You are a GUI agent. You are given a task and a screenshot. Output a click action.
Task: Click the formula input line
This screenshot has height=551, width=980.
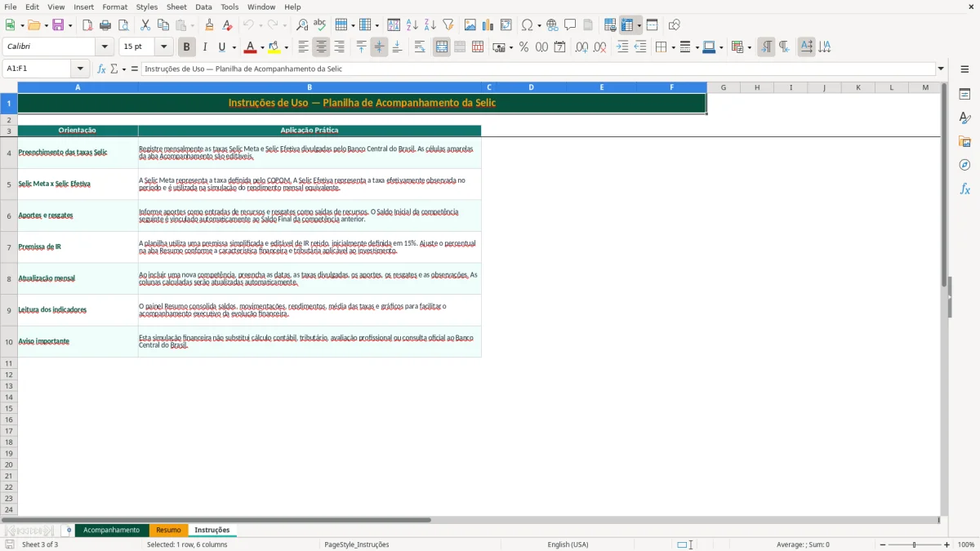point(538,69)
